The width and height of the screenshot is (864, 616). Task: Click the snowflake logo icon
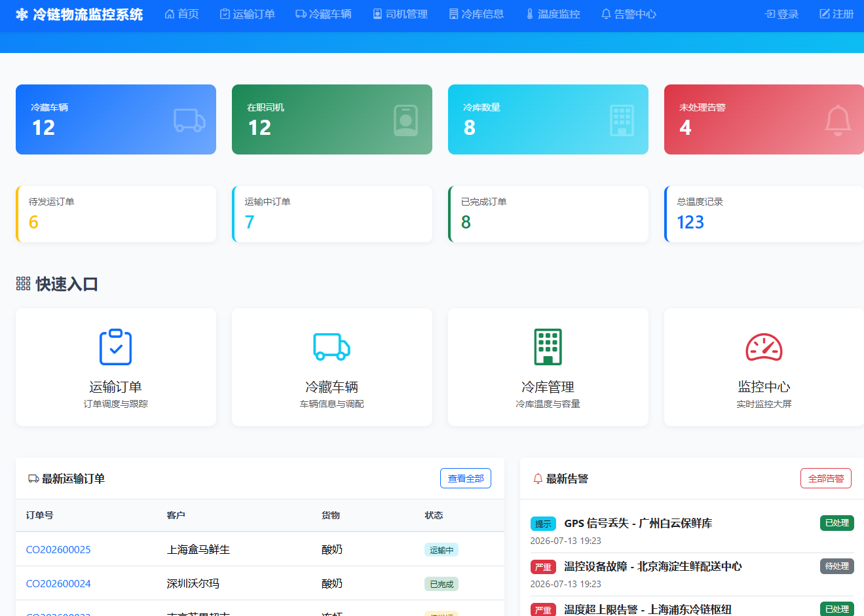coord(22,14)
